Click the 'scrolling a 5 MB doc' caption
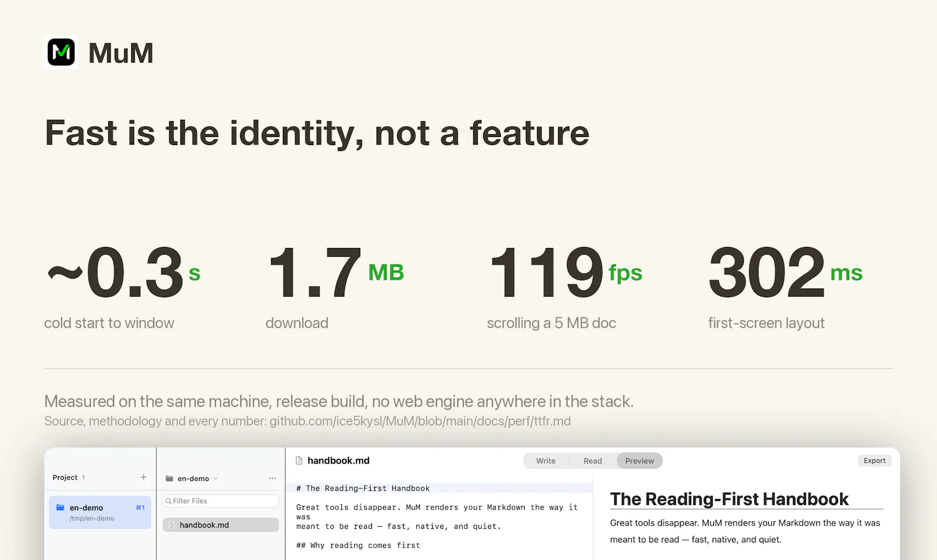Screen dimensions: 937x560 552,323
